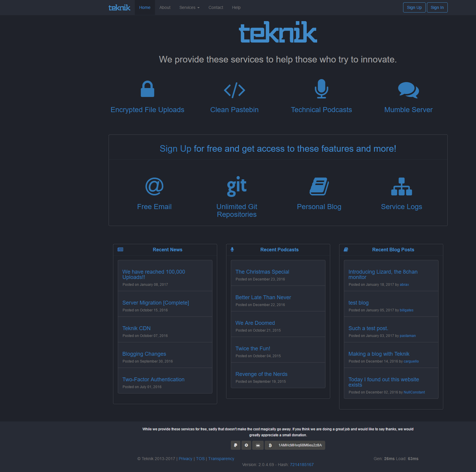Open 'We have reached 100,000 Uploads!!' news

click(x=154, y=275)
